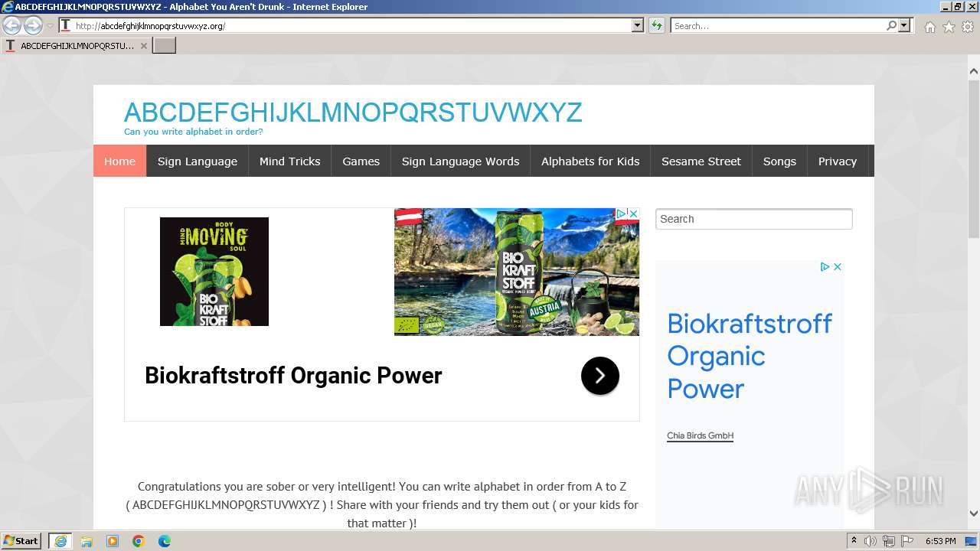This screenshot has width=980, height=551.
Task: Click the page scrollbar down arrow
Action: coord(973,514)
